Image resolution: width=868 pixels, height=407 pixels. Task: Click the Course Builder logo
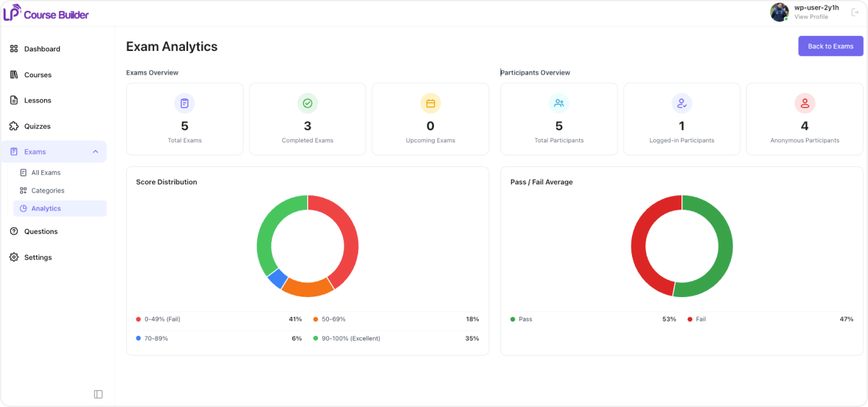pos(46,13)
